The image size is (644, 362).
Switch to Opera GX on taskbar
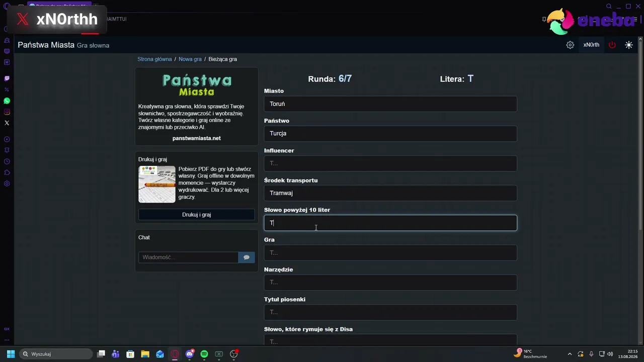(x=175, y=354)
